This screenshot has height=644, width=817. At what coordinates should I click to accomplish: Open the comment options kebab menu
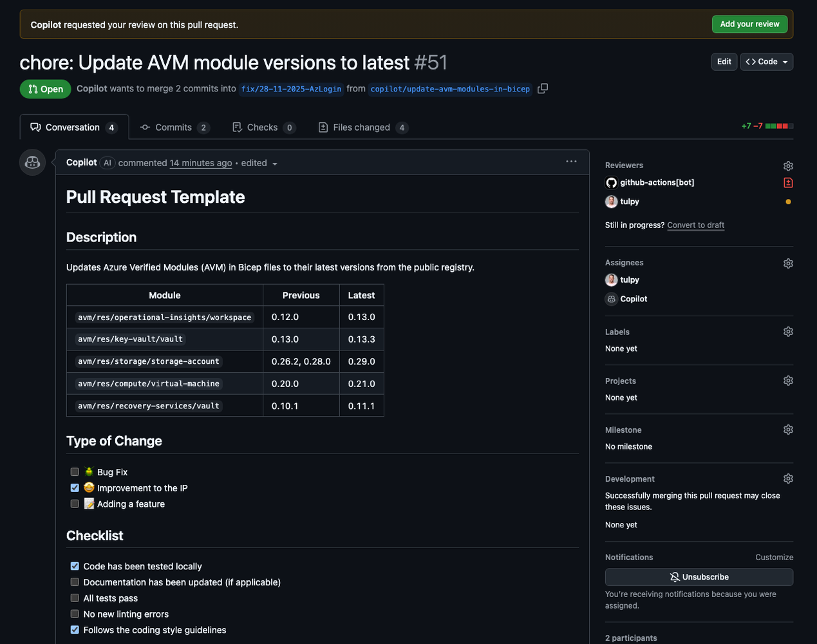click(571, 162)
